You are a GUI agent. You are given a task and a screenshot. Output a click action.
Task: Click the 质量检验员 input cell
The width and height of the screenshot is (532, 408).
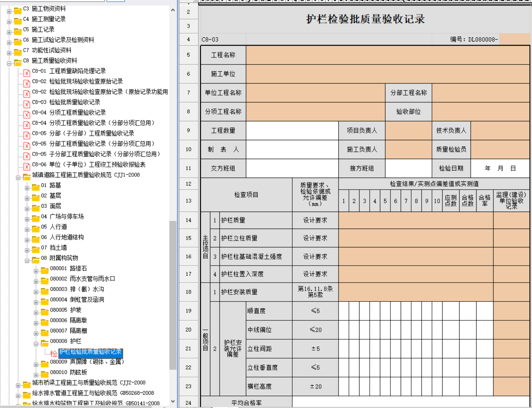[x=500, y=149]
